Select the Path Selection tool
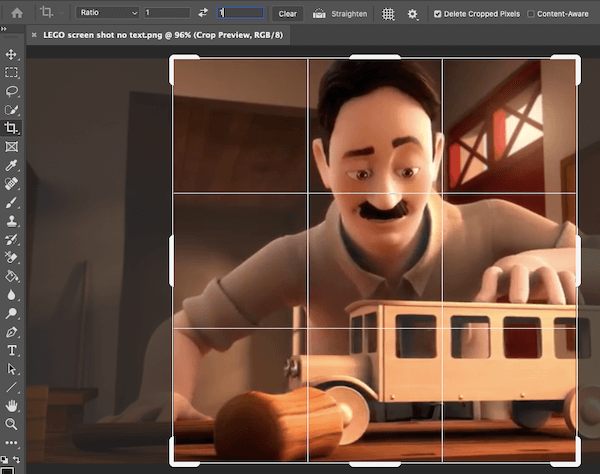Image resolution: width=600 pixels, height=474 pixels. [x=11, y=369]
